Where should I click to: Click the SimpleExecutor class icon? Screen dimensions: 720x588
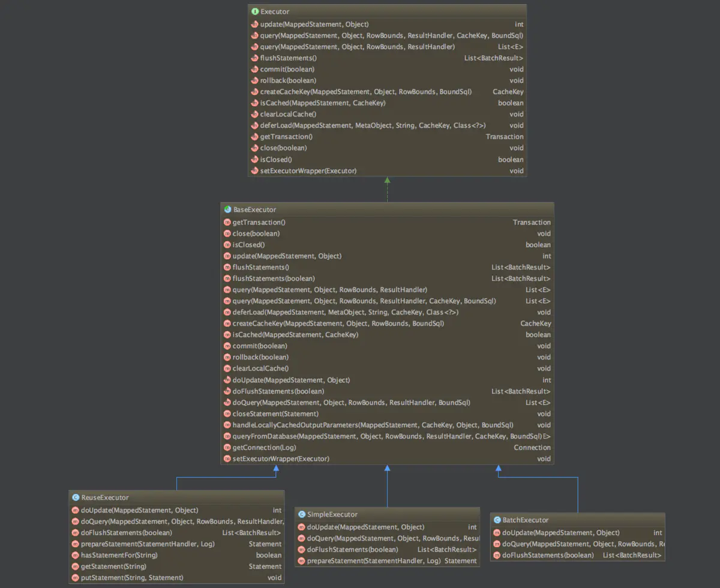tap(301, 514)
